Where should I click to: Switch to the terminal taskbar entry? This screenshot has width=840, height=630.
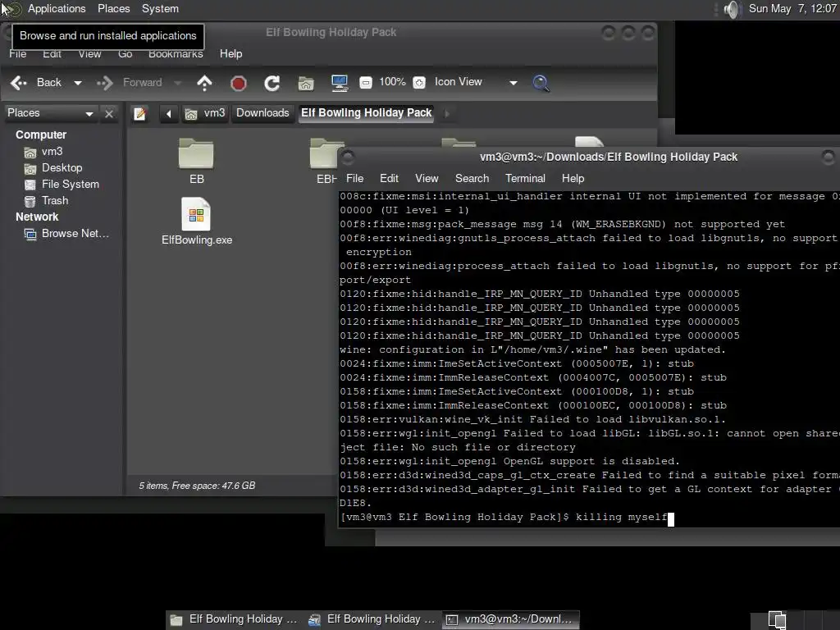(x=510, y=619)
